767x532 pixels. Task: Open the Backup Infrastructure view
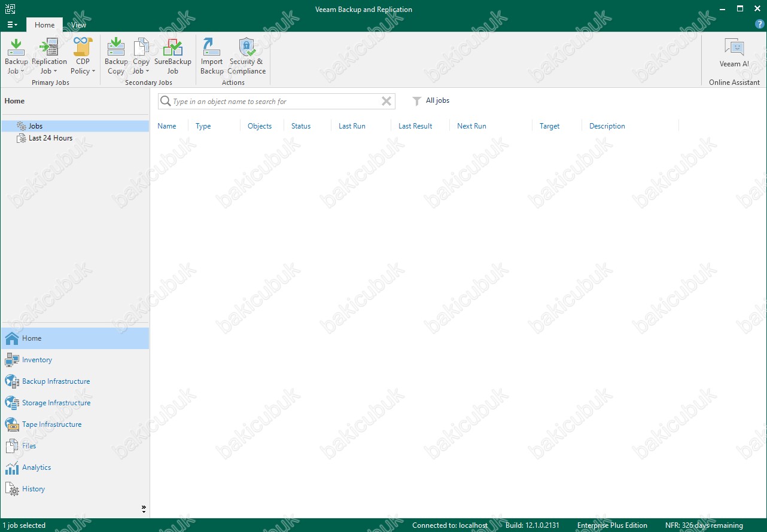click(75, 381)
